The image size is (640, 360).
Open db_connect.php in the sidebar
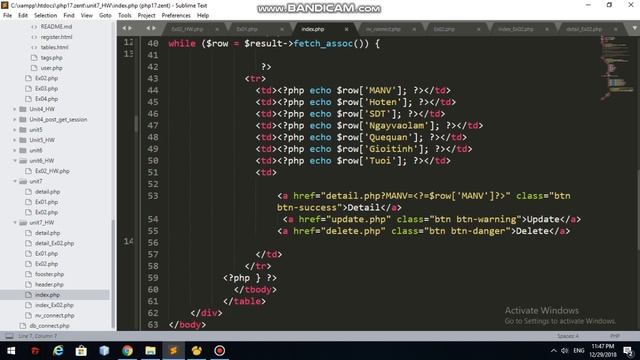(x=49, y=326)
